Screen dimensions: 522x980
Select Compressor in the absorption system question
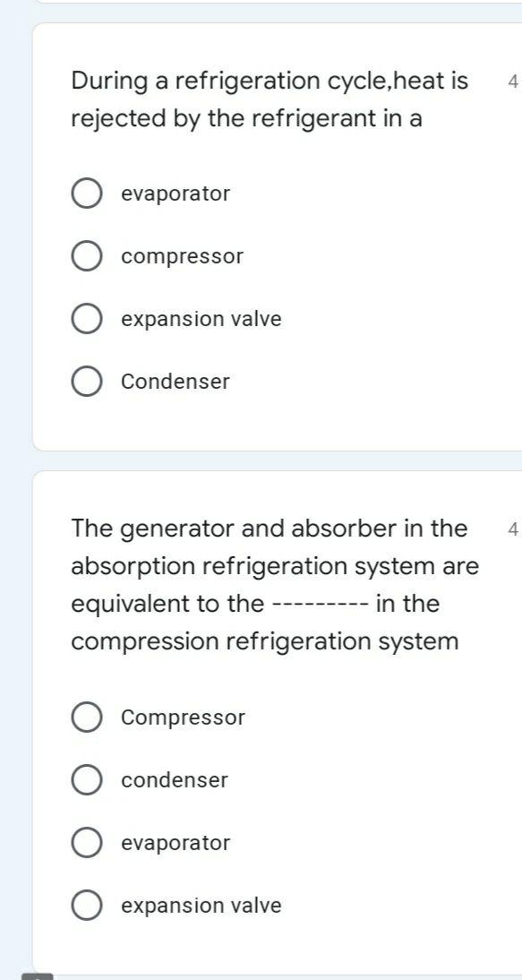(x=87, y=717)
